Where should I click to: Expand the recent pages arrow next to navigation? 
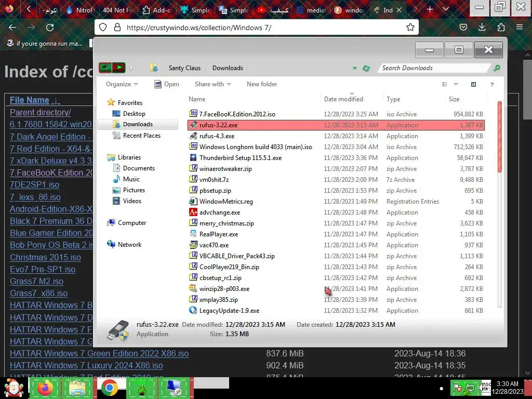[131, 68]
